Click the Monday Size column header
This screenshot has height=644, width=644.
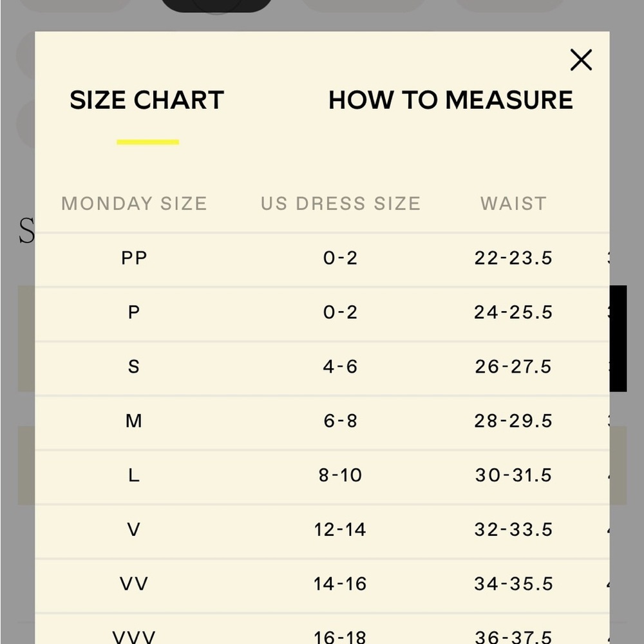pos(134,204)
